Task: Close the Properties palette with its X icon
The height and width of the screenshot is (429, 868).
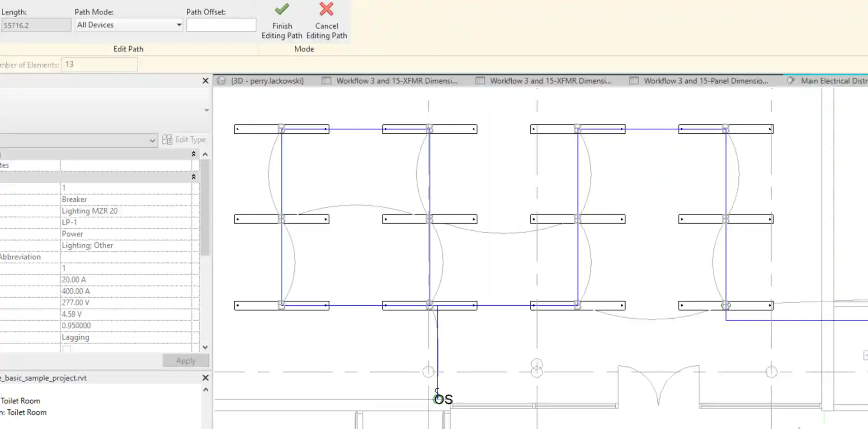Action: pyautogui.click(x=205, y=80)
